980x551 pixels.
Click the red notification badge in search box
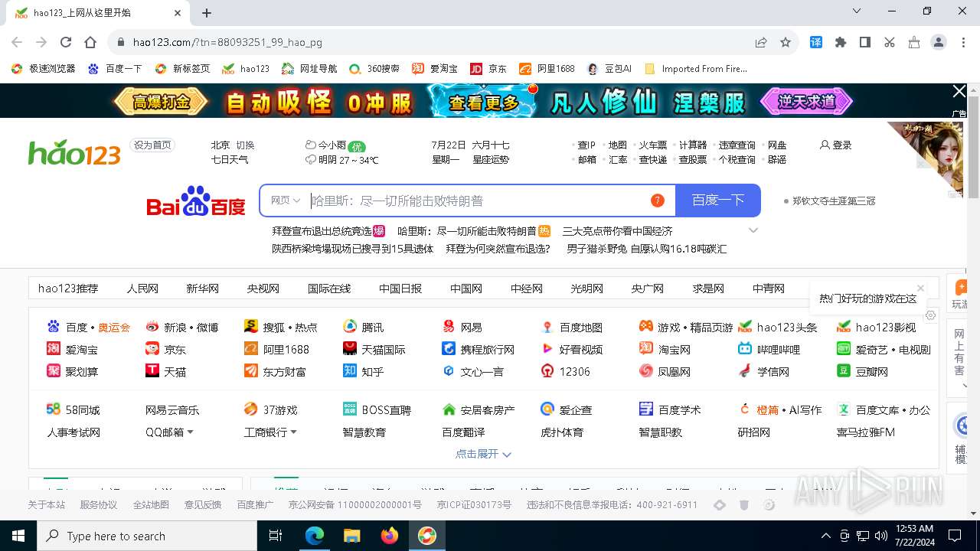point(657,201)
